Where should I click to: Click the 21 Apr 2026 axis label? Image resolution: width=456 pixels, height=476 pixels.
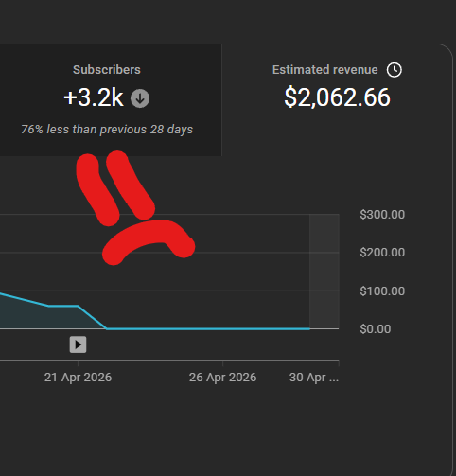78,378
